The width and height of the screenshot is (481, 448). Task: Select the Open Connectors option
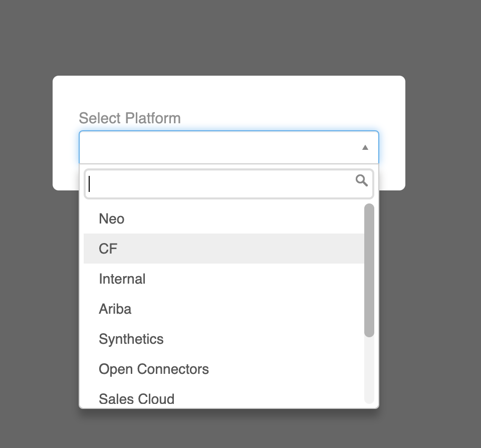point(154,369)
